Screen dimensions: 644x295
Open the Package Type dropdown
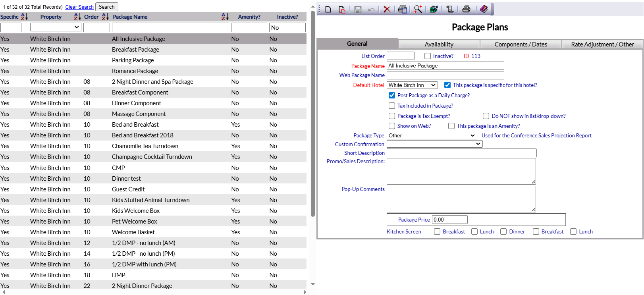point(432,135)
